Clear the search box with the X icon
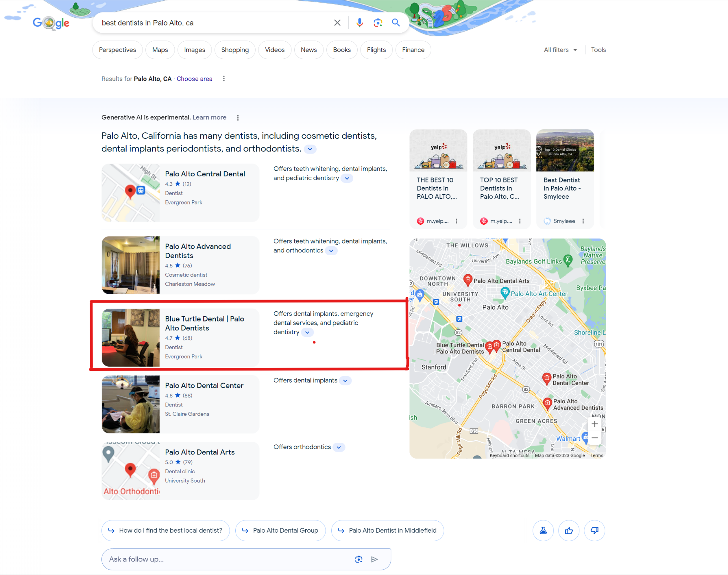 (x=337, y=23)
